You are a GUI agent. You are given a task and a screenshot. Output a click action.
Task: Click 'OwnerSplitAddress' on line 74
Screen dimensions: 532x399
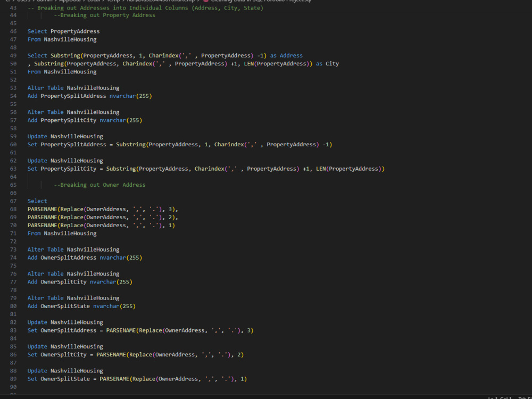pyautogui.click(x=69, y=257)
